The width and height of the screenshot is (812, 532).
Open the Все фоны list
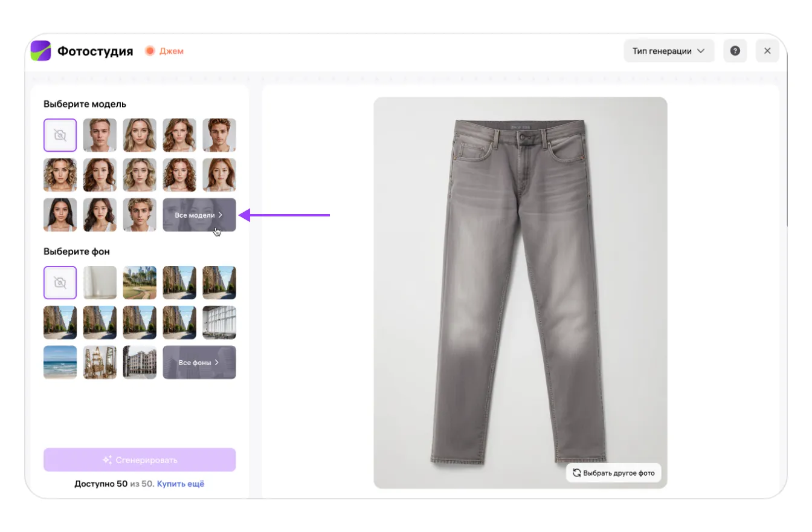pos(199,362)
